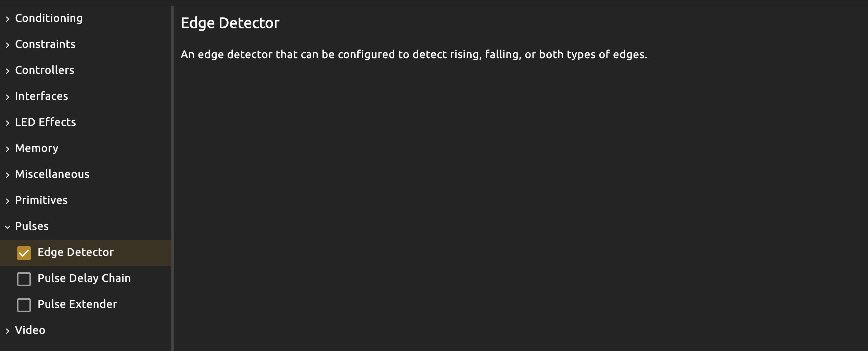
Task: Expand the Video category chevron
Action: [8, 331]
